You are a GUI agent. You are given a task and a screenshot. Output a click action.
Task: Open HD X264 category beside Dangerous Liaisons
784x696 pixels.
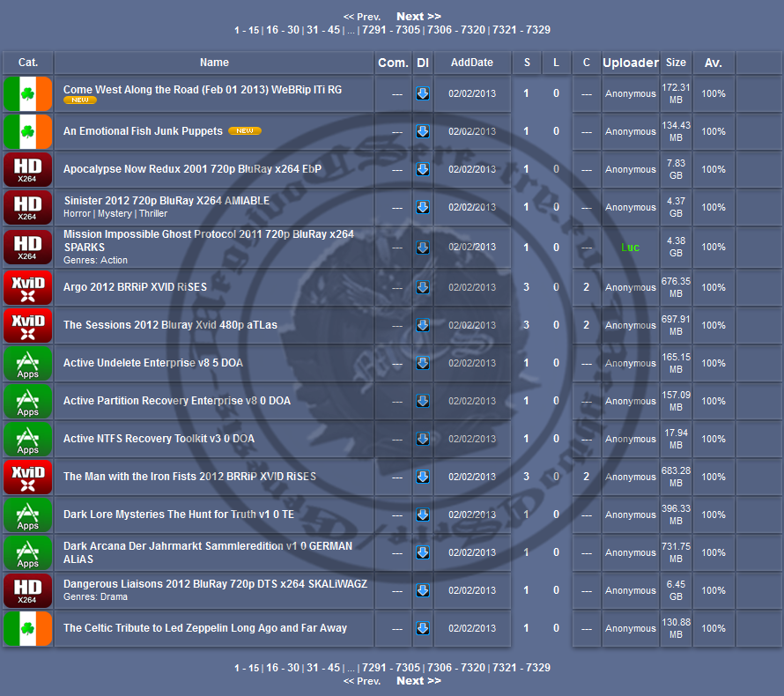27,590
